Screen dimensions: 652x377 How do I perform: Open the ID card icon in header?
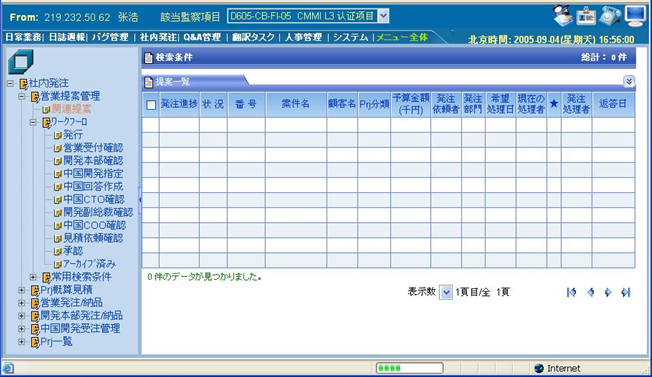coord(586,16)
